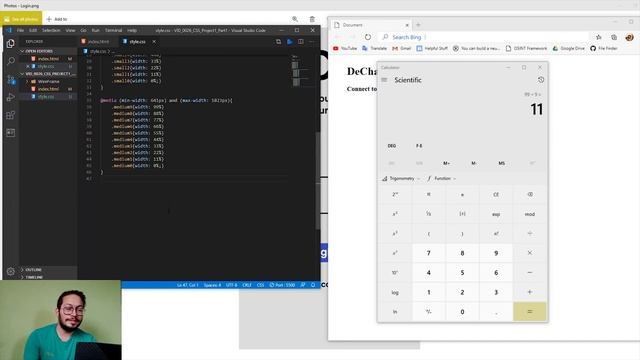This screenshot has width=640, height=360.
Task: Open a new browser tab with plus
Action: (418, 25)
